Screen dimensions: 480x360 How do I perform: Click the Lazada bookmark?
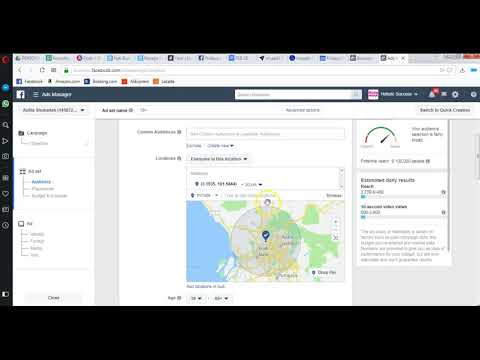(164, 81)
